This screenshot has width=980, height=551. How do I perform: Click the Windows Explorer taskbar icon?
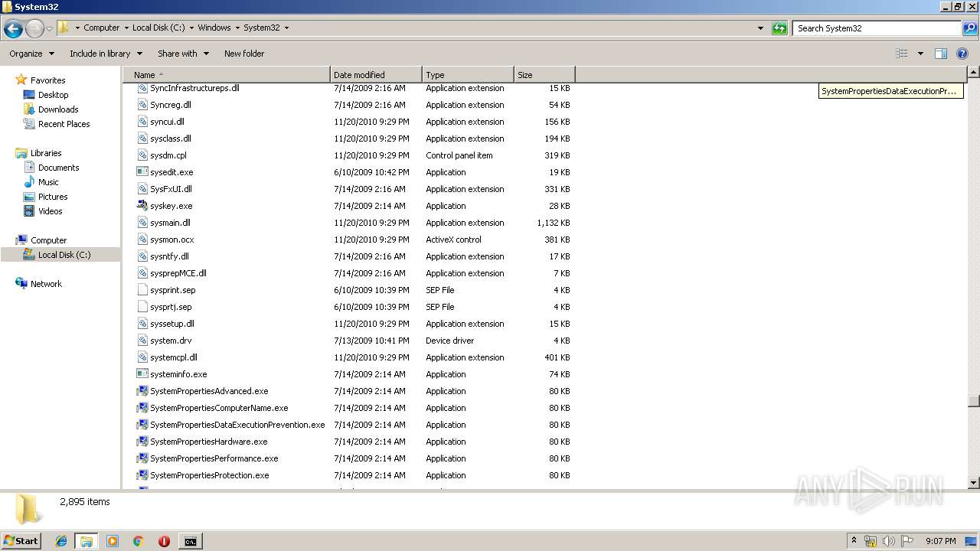tap(87, 541)
